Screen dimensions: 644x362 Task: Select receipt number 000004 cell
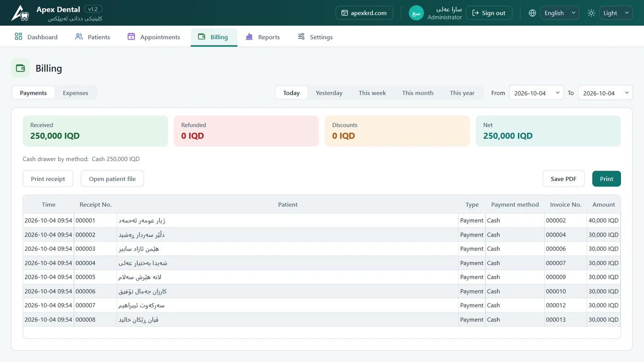(96, 263)
